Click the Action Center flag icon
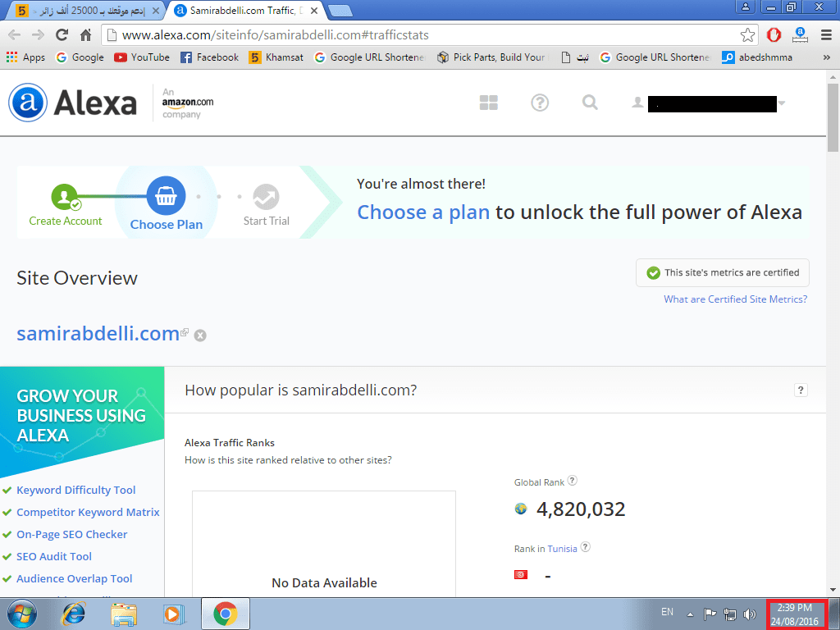Image resolution: width=840 pixels, height=630 pixels. pos(710,614)
